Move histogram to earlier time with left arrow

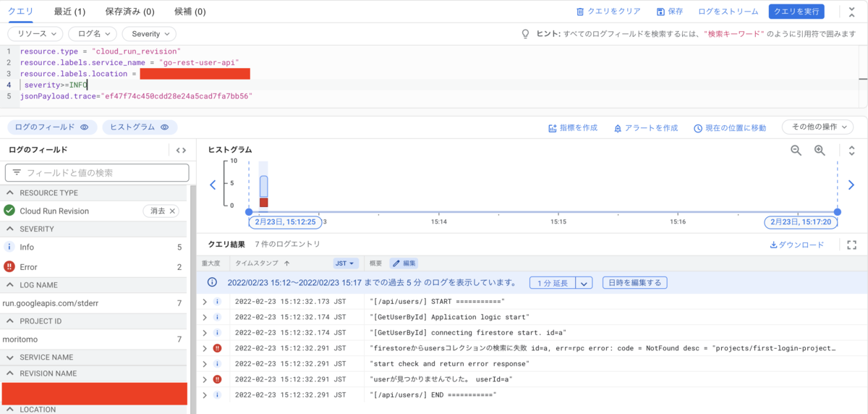[x=213, y=185]
